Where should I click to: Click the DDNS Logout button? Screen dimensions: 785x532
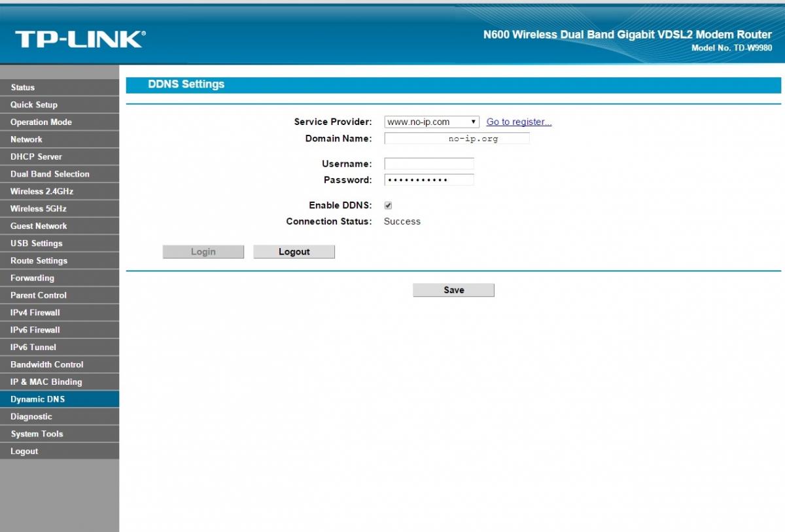pos(294,252)
